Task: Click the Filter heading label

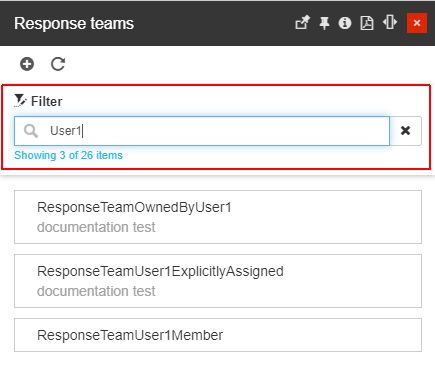Action: tap(47, 101)
